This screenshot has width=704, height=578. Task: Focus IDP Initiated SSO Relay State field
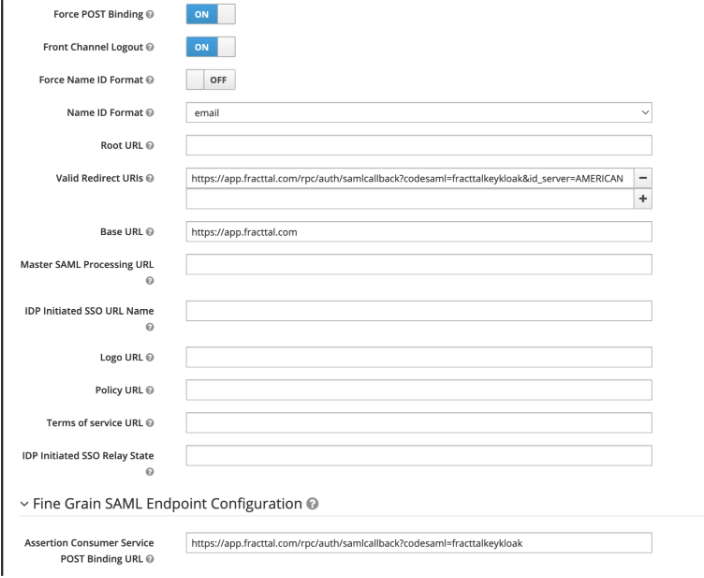pos(419,456)
